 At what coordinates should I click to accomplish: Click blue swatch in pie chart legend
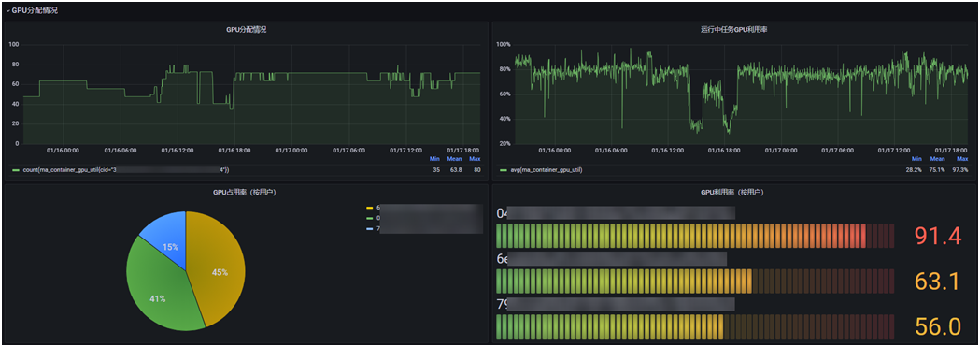pyautogui.click(x=369, y=229)
